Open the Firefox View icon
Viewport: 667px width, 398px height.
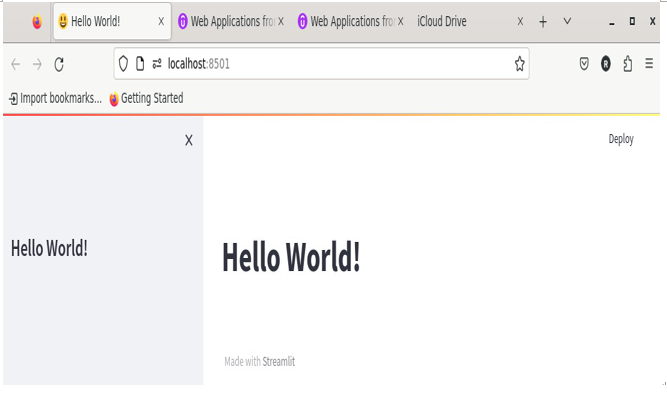click(x=37, y=21)
